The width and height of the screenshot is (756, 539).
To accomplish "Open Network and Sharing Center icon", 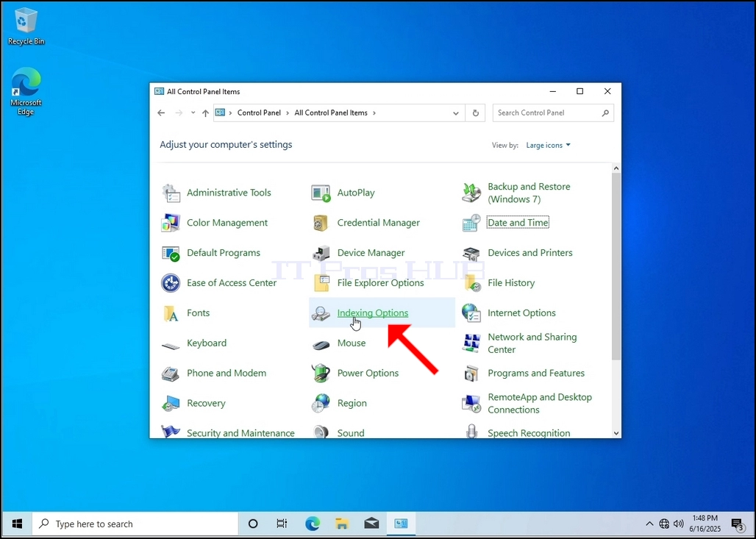I will [x=471, y=343].
